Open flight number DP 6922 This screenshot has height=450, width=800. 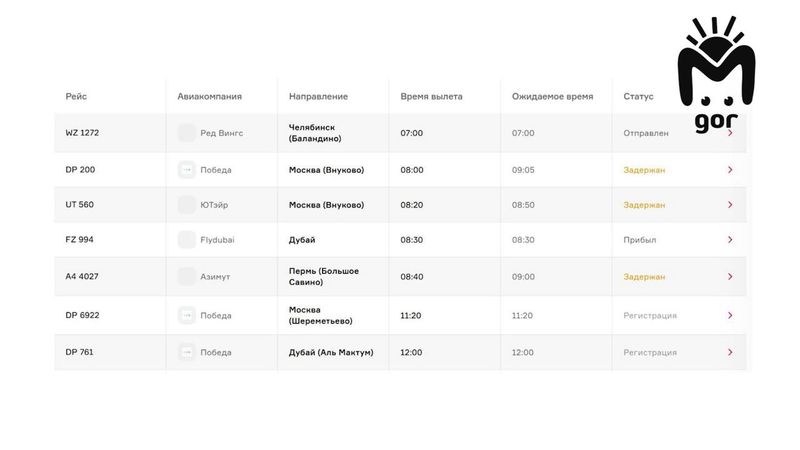tap(82, 315)
